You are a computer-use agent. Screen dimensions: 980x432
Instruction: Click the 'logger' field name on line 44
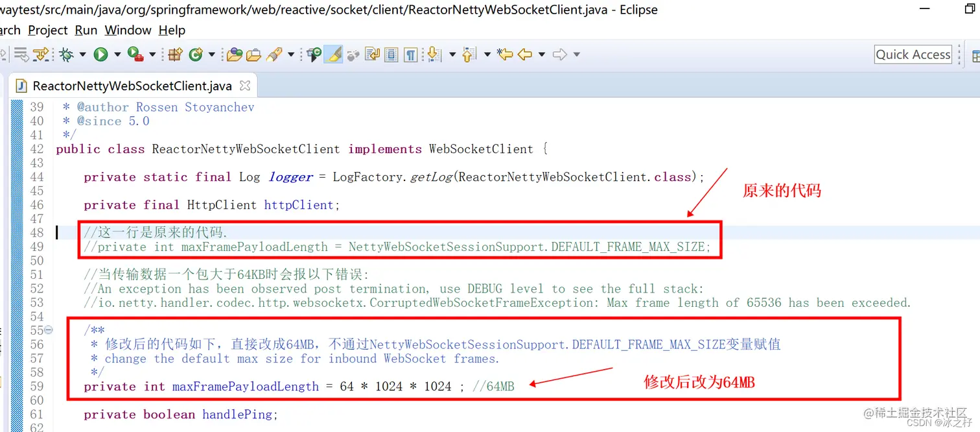pos(291,177)
